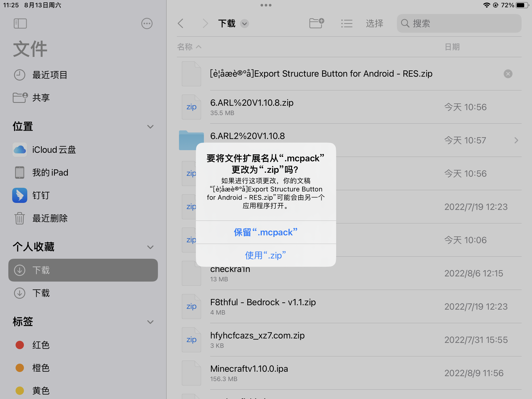Select the second, unhighlighted 下载 favorite

pyautogui.click(x=83, y=293)
